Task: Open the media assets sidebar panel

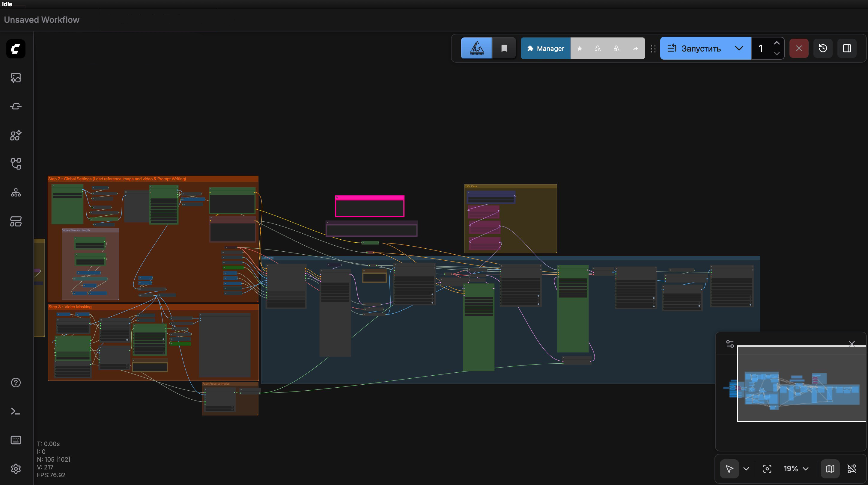Action: pos(16,78)
